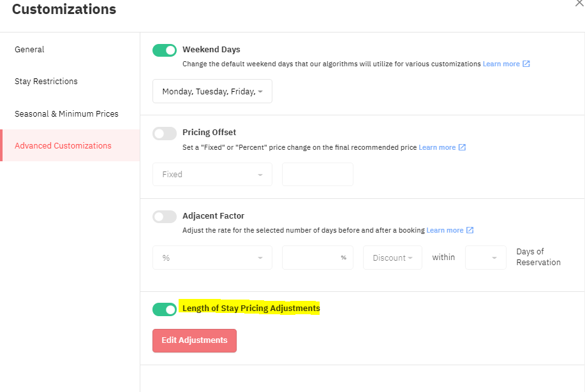This screenshot has height=392, width=585.
Task: Click the Edit Adjustments button
Action: (195, 340)
